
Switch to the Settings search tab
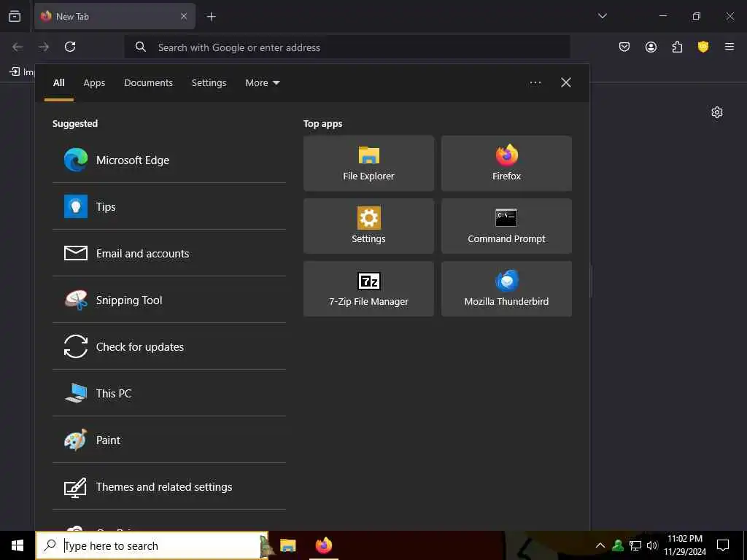coord(209,83)
